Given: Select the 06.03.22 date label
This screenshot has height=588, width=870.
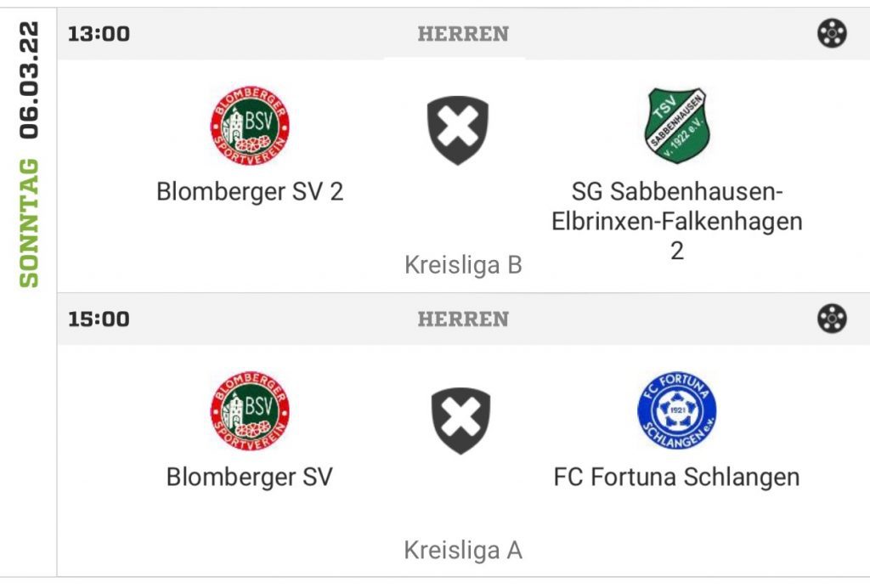Looking at the screenshot, I should [29, 80].
